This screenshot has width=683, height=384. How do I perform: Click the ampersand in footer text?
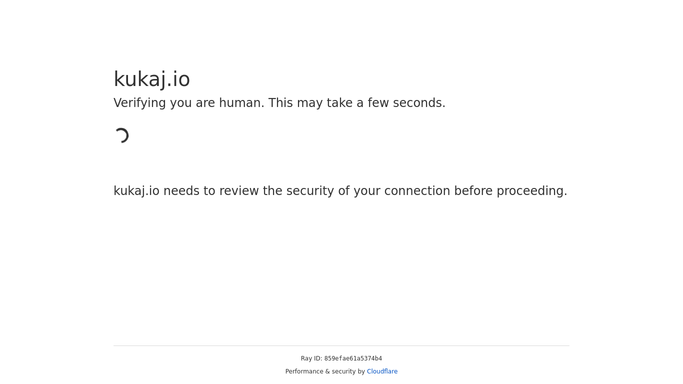[x=328, y=371]
